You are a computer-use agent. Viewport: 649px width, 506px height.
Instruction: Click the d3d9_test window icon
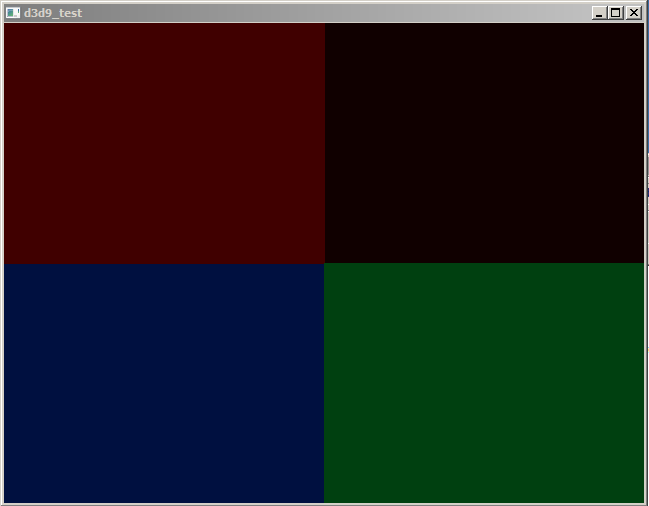[13, 13]
